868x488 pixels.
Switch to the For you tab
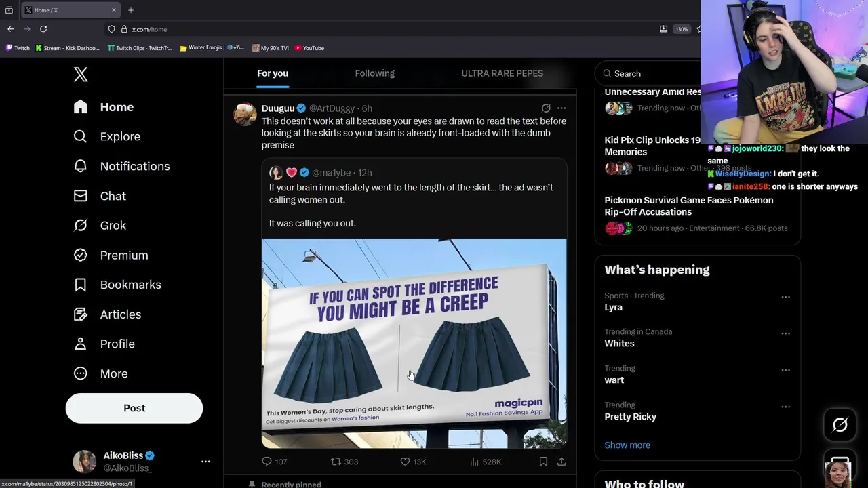click(x=273, y=73)
